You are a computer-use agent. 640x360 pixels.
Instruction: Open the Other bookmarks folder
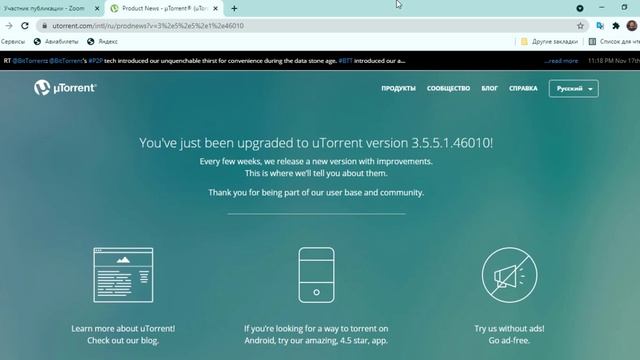[x=549, y=41]
